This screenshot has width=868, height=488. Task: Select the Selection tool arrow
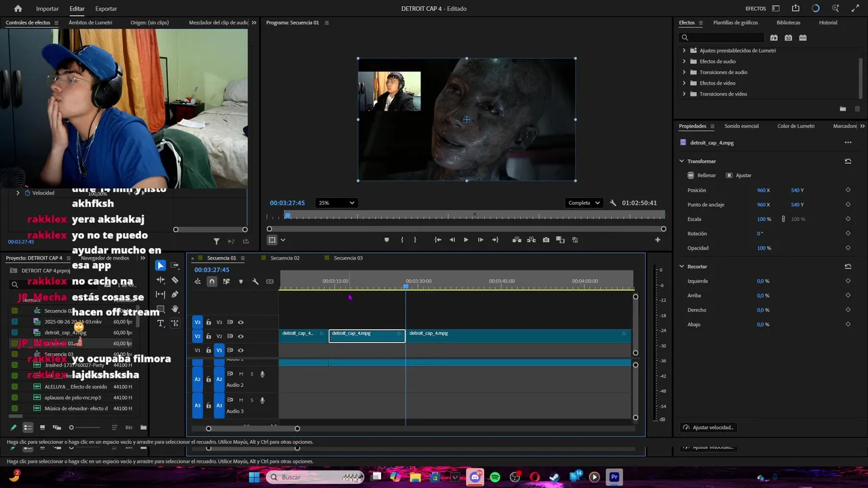pos(160,266)
